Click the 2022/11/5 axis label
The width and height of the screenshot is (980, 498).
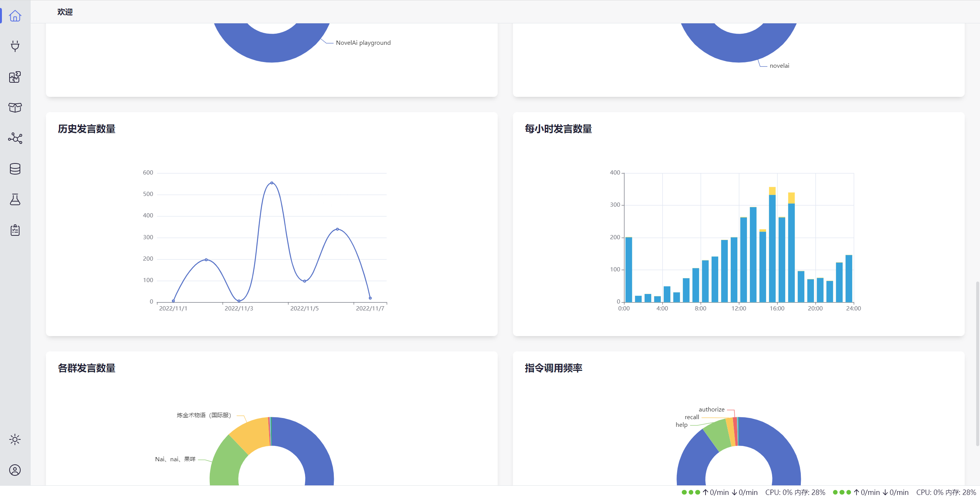point(304,309)
